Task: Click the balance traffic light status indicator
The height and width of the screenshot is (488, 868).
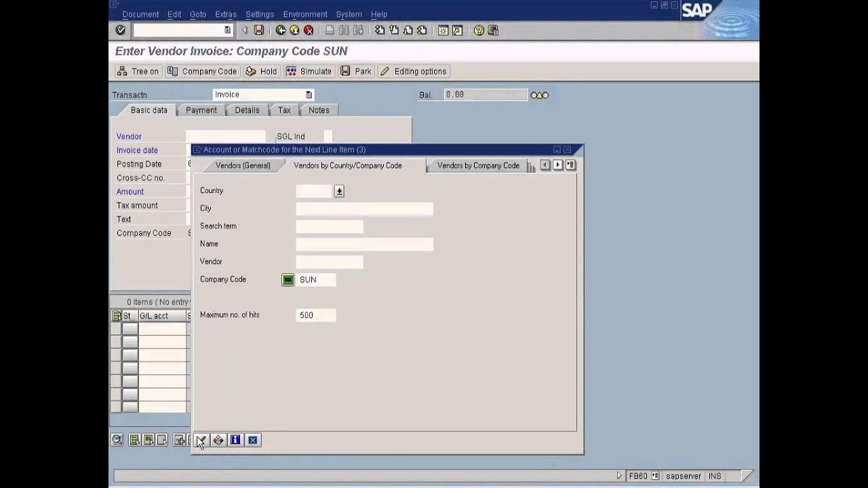Action: click(x=540, y=96)
